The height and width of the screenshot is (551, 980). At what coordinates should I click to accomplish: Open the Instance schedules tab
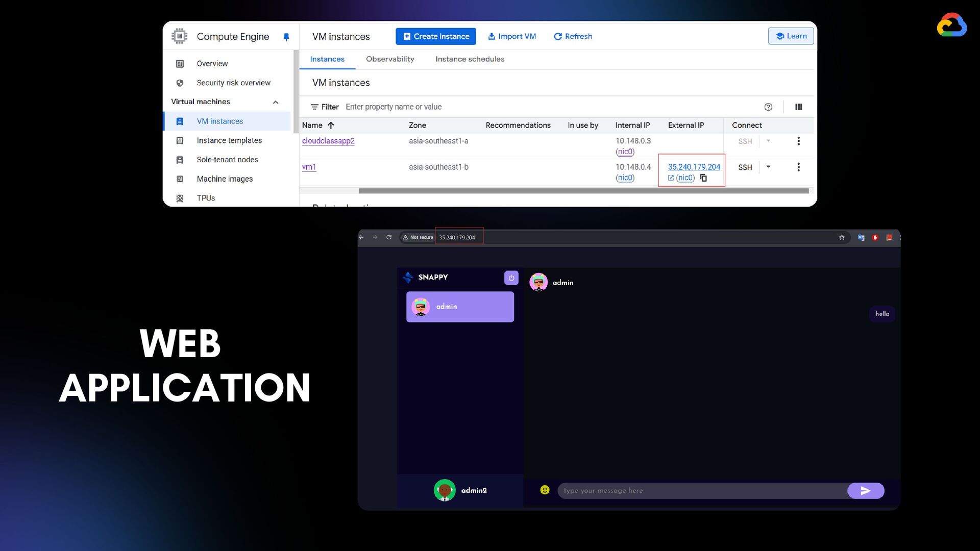tap(469, 59)
